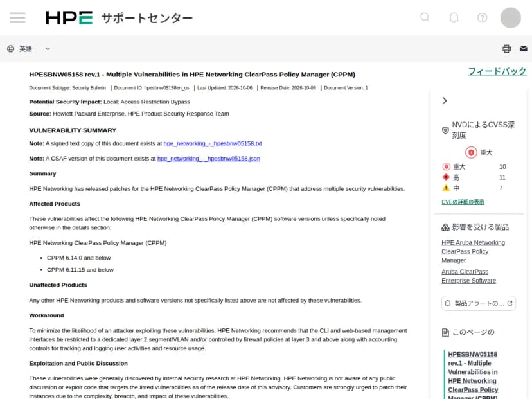Open HPE Aruba Networking ClearPass Policy Manager link

[474, 251]
